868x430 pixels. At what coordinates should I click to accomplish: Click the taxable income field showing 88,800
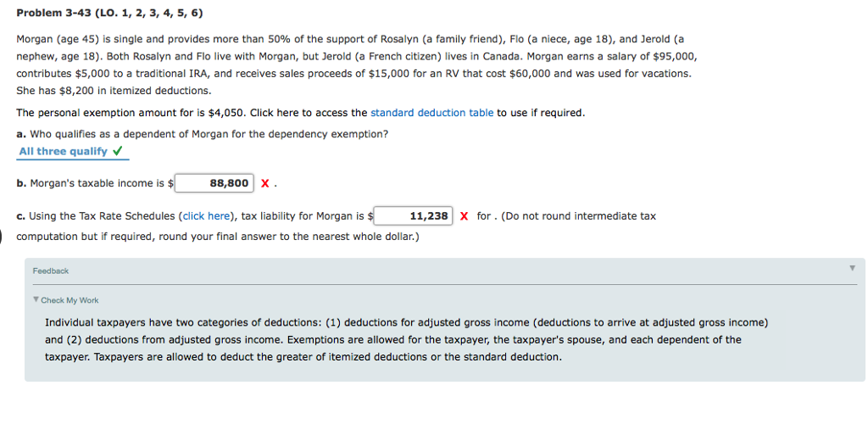tap(214, 183)
